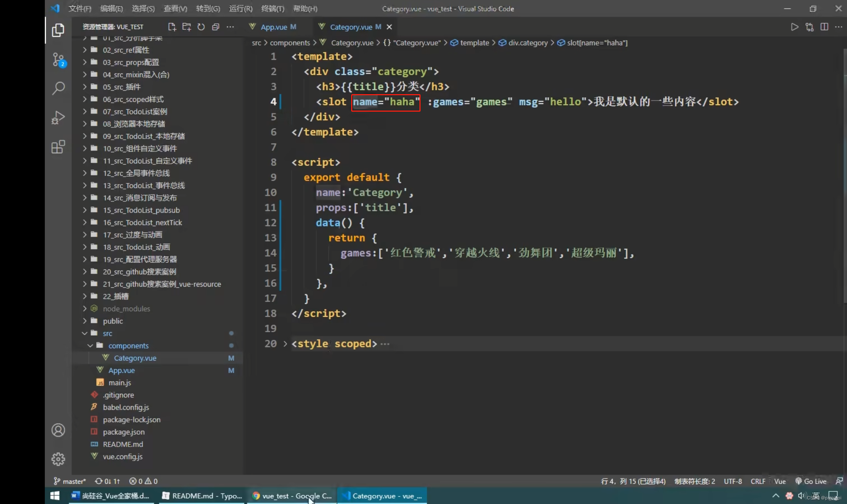Open the feedback icon in status bar
This screenshot has width=847, height=504.
click(x=839, y=481)
